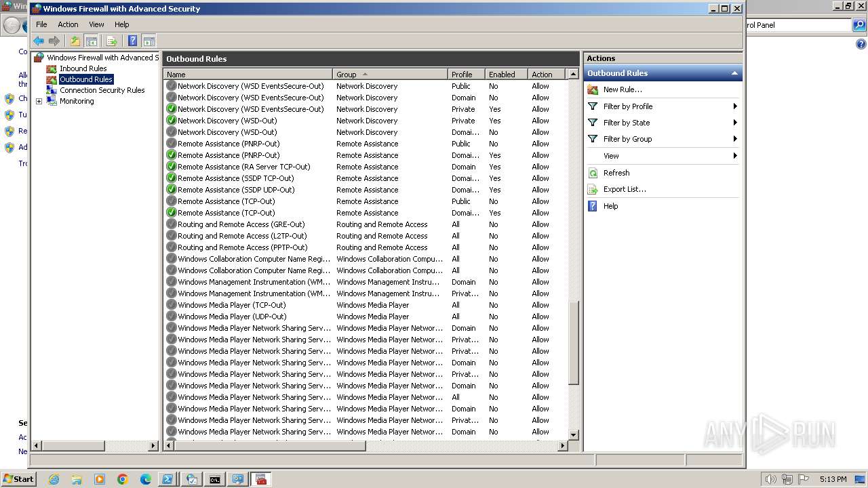Screen dimensions: 868x488
Task: Select Outbound Rules tree node
Action: point(85,79)
